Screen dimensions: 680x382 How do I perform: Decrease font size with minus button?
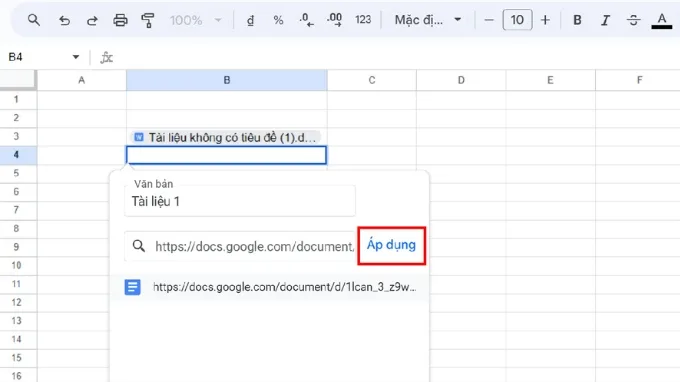click(x=489, y=20)
